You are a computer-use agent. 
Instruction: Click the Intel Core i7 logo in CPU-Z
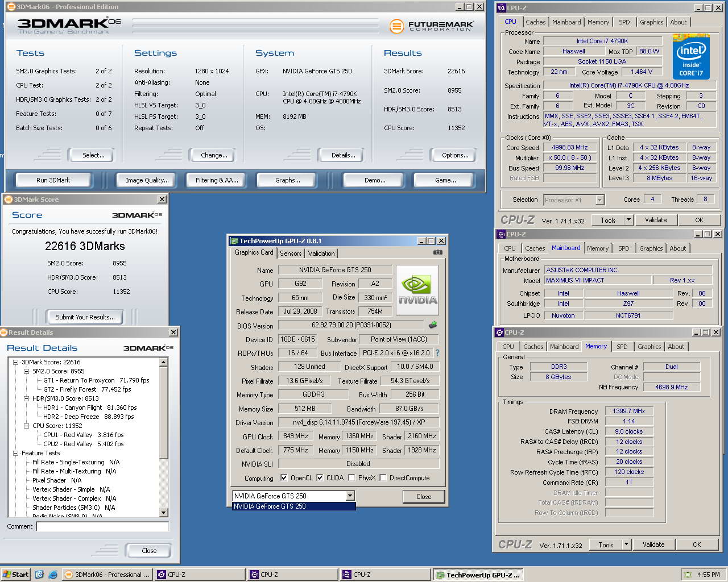(x=691, y=56)
